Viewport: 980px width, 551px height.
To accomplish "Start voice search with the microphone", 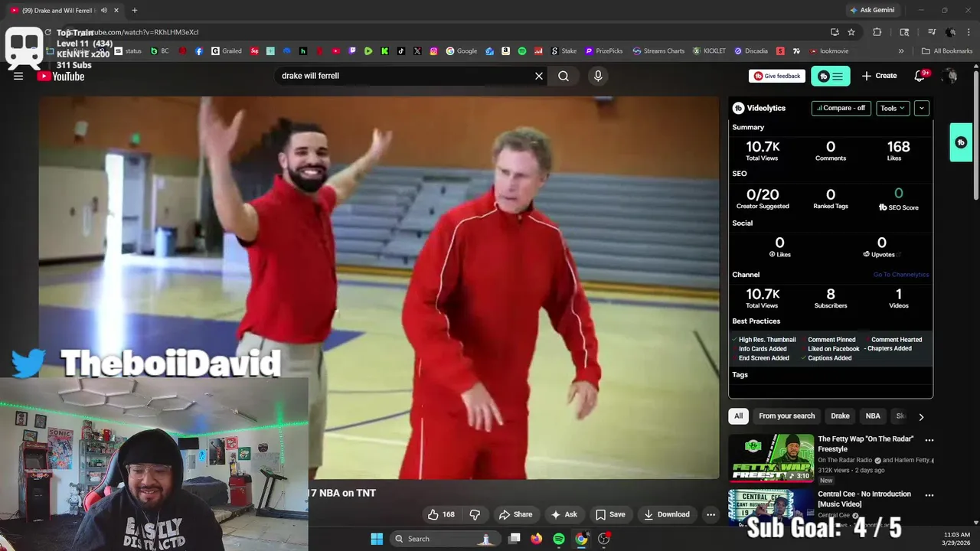I will pos(598,76).
